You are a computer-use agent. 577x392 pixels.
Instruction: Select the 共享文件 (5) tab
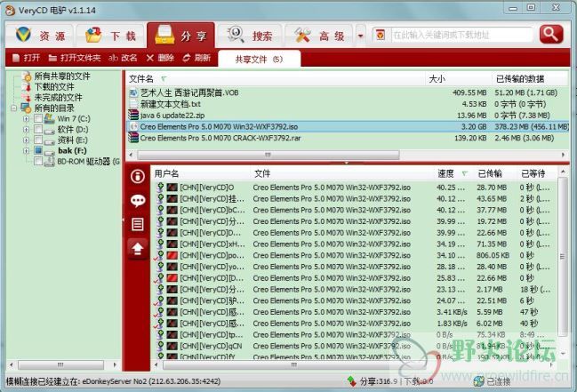(x=259, y=60)
